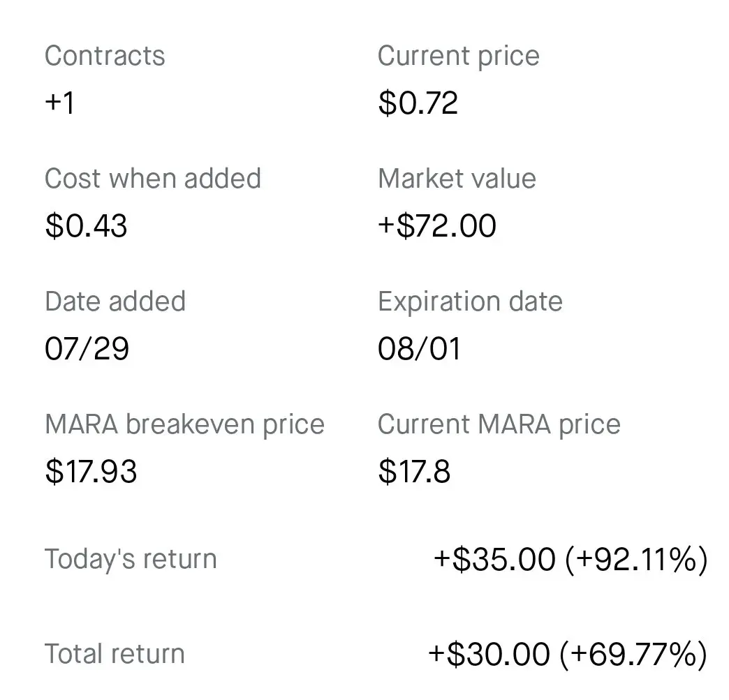Click the Cost when added label
729x700 pixels.
(x=153, y=179)
